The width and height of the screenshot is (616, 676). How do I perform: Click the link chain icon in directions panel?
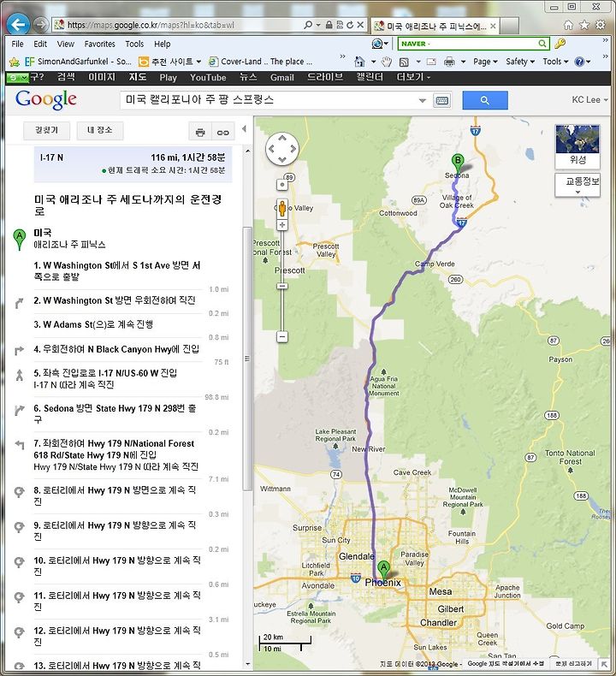pos(222,132)
